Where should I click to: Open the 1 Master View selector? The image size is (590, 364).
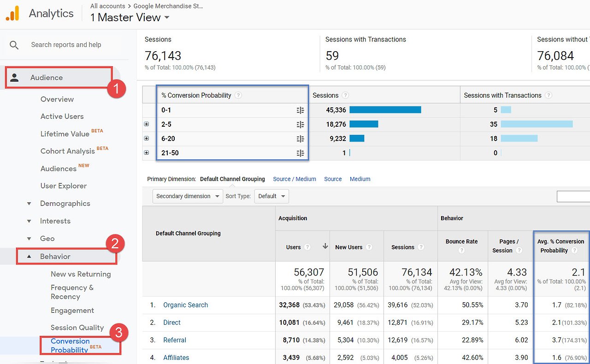click(x=130, y=18)
